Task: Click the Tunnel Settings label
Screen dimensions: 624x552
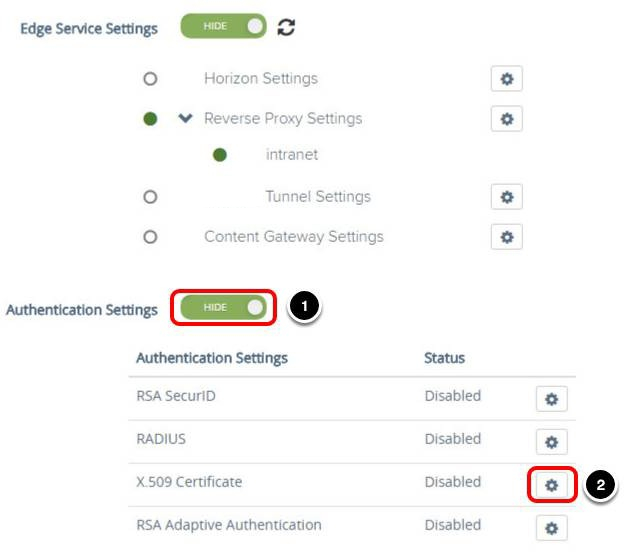Action: point(317,197)
